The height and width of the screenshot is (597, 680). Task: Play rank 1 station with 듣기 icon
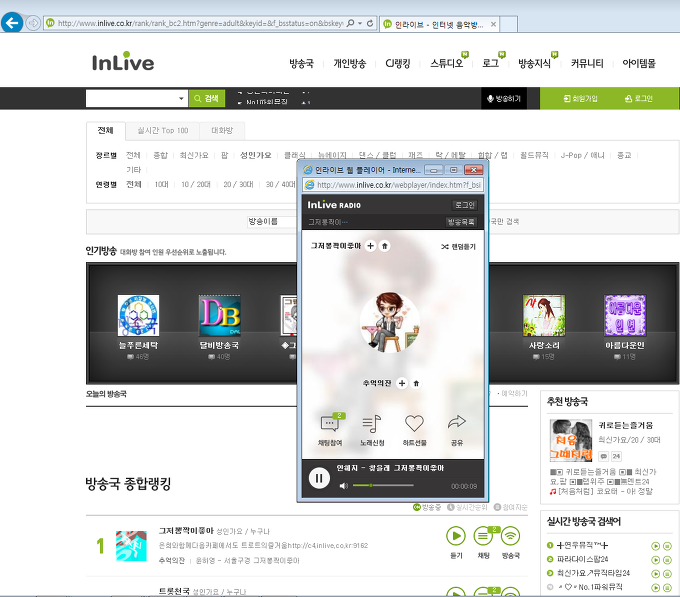(x=456, y=536)
